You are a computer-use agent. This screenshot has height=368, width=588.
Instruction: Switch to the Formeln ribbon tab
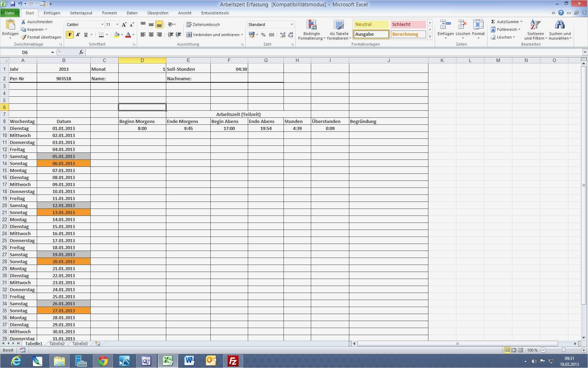pos(109,13)
